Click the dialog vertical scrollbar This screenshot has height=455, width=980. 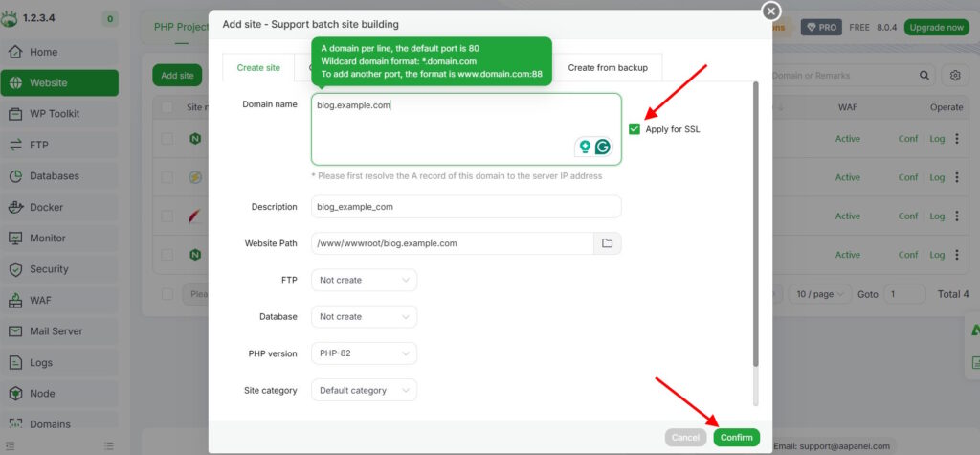pos(756,223)
